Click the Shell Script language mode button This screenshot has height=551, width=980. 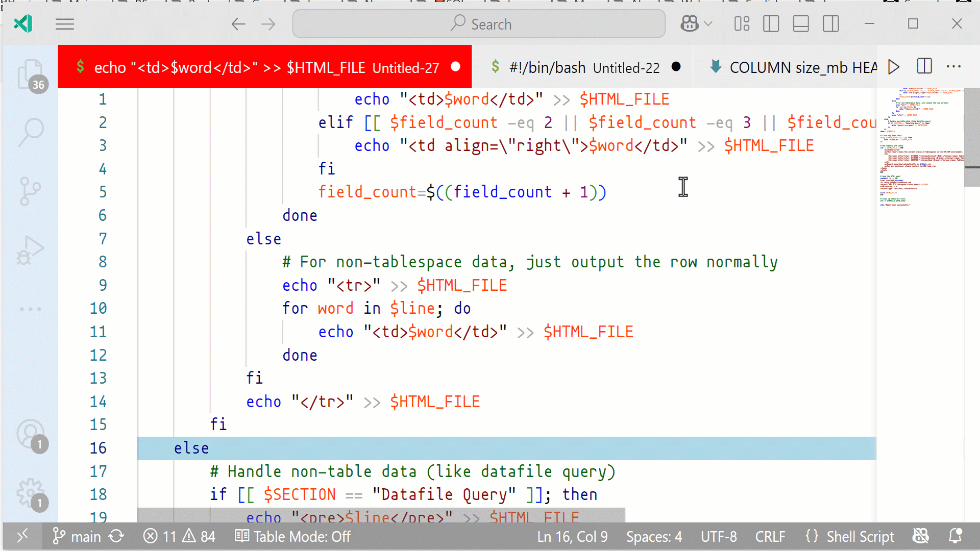point(860,537)
